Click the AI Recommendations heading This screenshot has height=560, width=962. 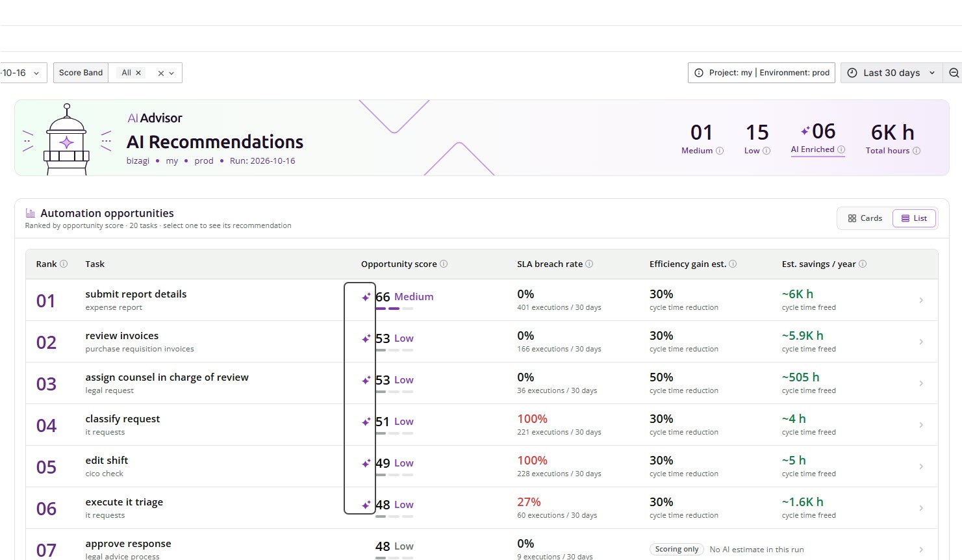coord(215,142)
